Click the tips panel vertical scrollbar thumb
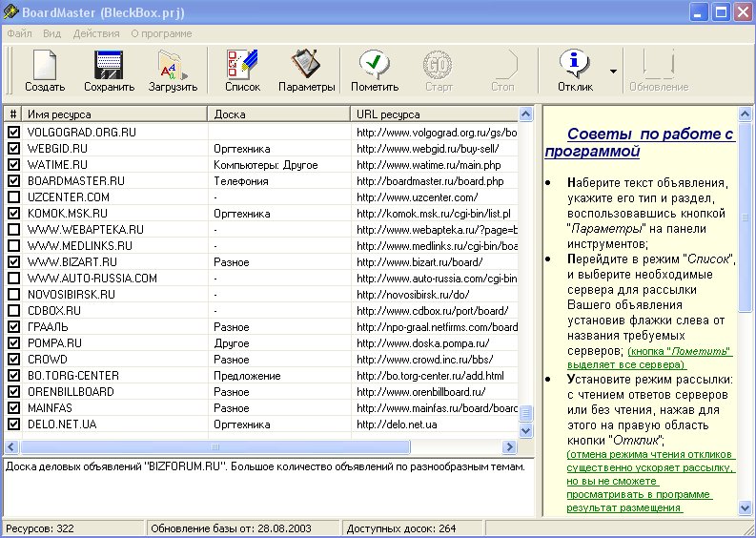Screen dimensions: 756x538 [745, 217]
